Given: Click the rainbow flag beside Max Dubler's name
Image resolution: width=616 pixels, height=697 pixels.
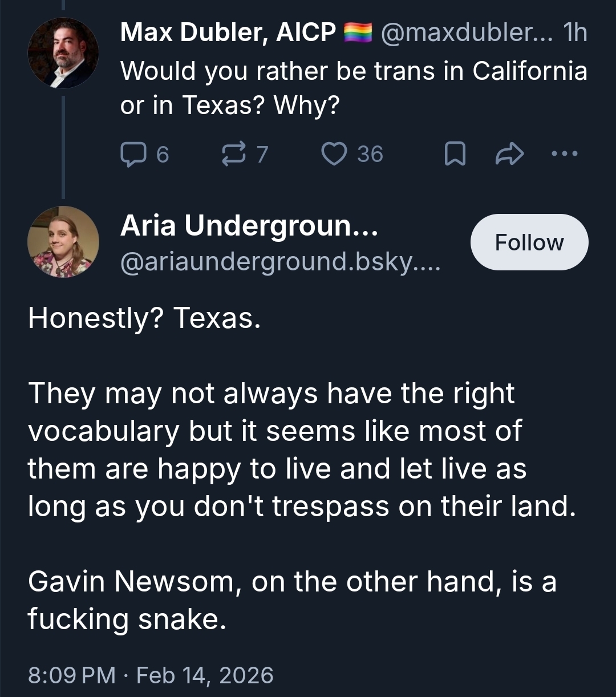Looking at the screenshot, I should pyautogui.click(x=358, y=33).
